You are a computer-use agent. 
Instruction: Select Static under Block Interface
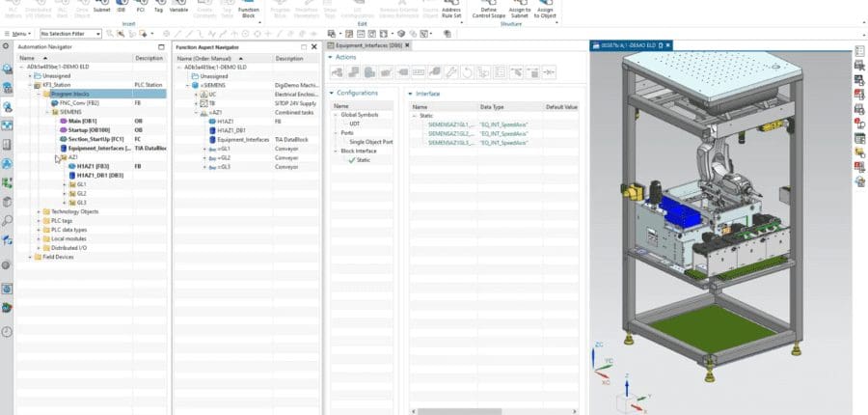364,160
